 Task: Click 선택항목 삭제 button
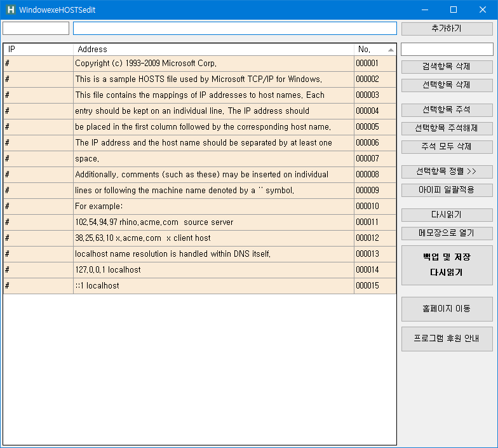[447, 85]
